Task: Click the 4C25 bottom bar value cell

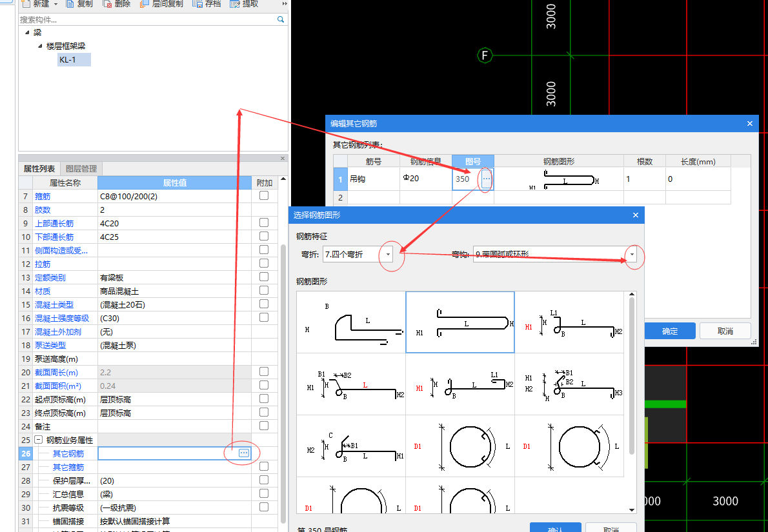Action: click(x=174, y=237)
